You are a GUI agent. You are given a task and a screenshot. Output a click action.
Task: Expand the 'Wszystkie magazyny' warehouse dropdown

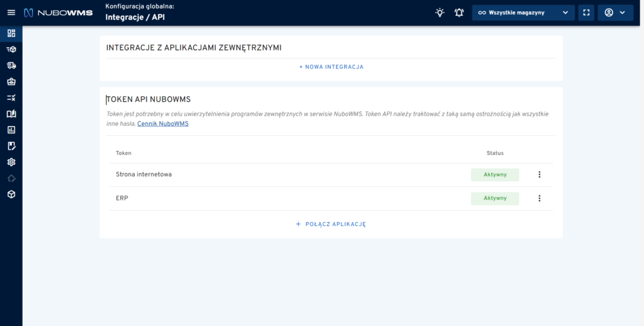(523, 13)
